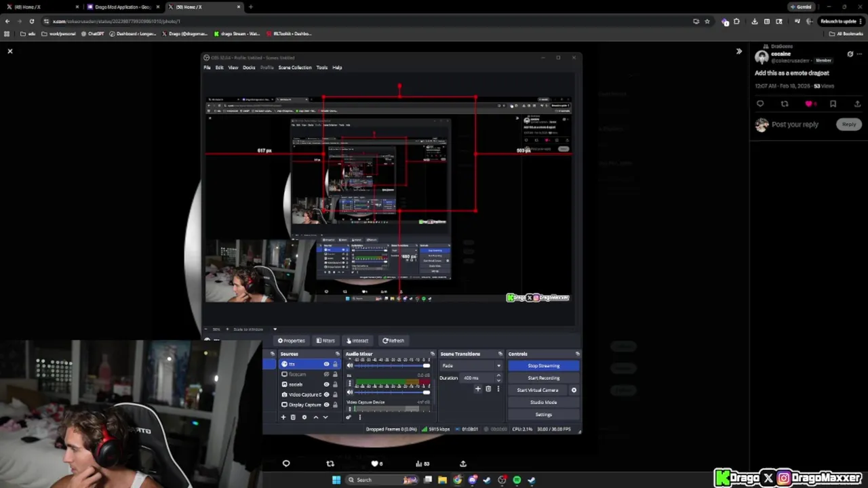Click Studio Mode in OBS Controls
868x488 pixels.
click(544, 402)
